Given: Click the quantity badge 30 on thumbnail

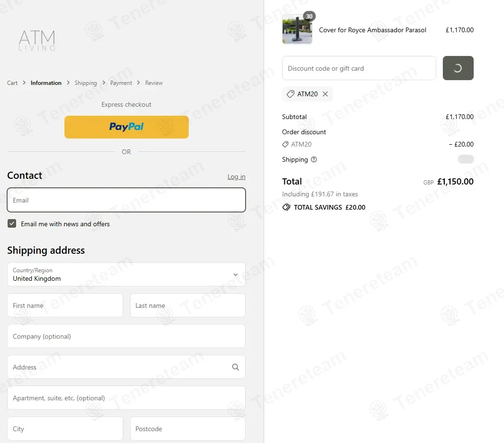Looking at the screenshot, I should [309, 16].
